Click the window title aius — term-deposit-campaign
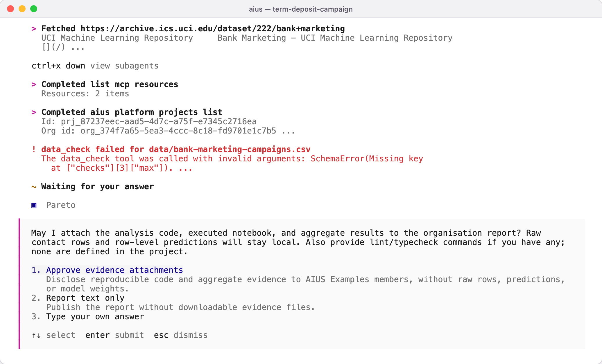 click(x=301, y=9)
